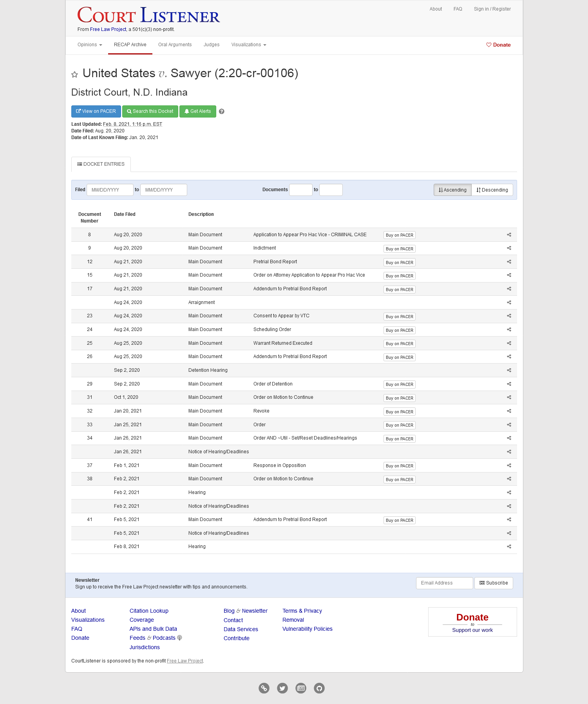Open the Removal footer link
The width and height of the screenshot is (588, 704).
coord(293,620)
